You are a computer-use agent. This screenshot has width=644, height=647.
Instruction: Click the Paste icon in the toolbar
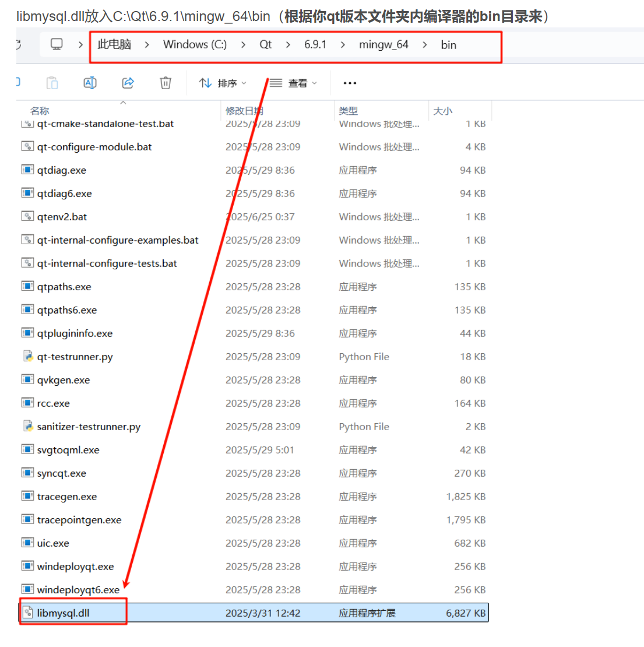52,83
